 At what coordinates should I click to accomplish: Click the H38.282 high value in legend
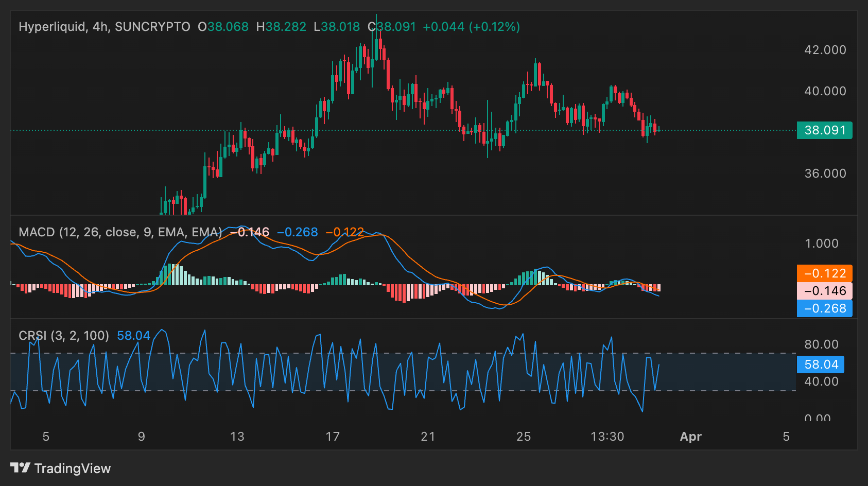click(x=281, y=27)
